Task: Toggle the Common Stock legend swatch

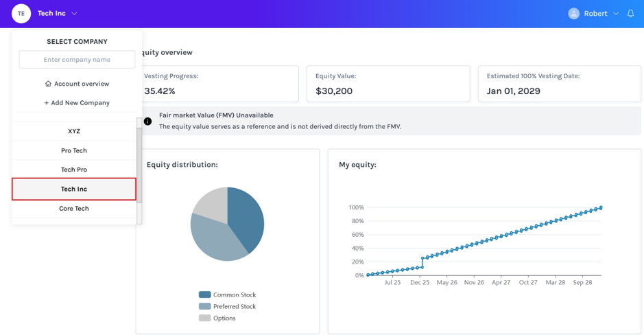Action: click(x=204, y=294)
